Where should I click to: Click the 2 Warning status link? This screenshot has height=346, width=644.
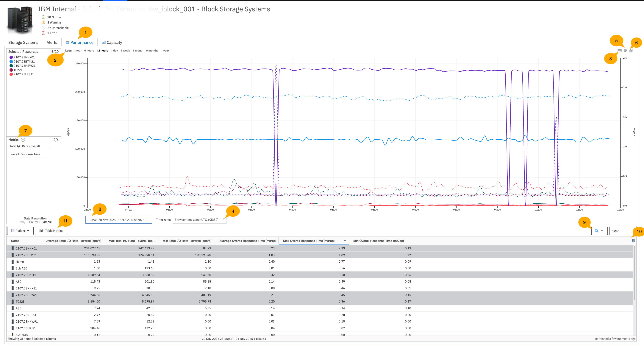pyautogui.click(x=54, y=23)
